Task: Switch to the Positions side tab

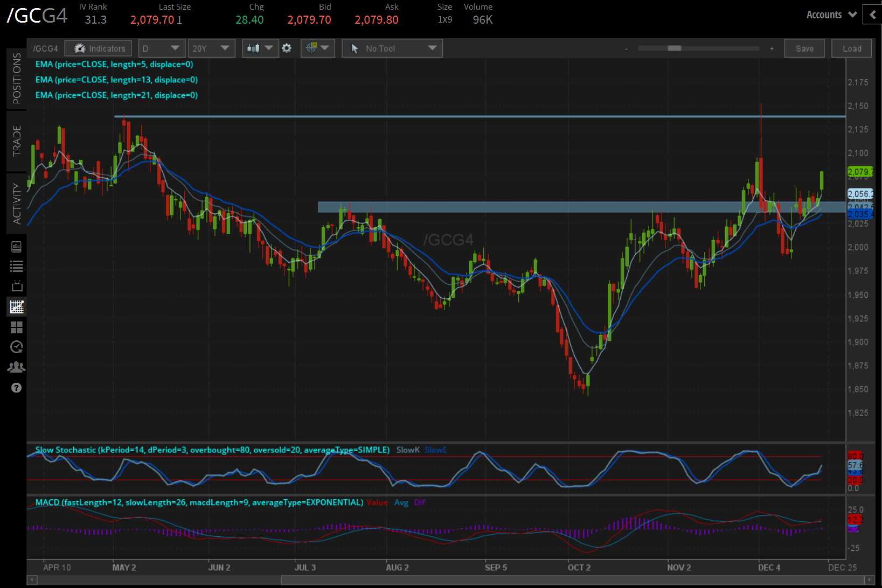Action: point(17,79)
